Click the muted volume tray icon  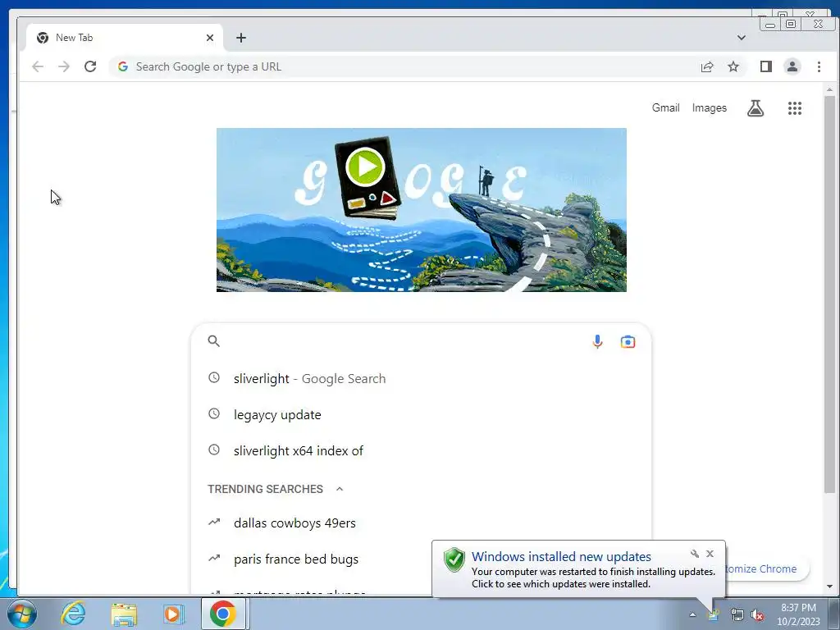(757, 615)
